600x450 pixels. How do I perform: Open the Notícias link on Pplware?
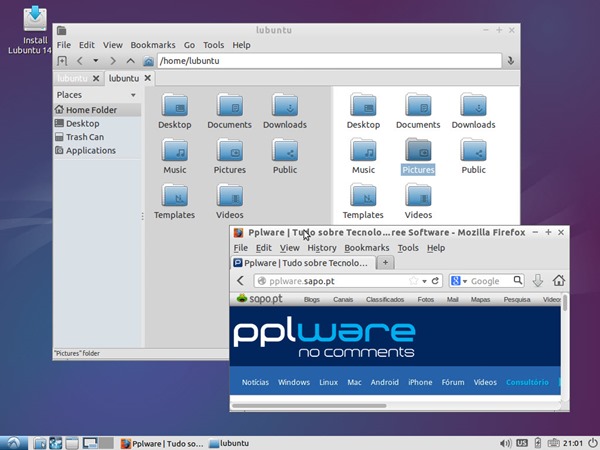(255, 382)
